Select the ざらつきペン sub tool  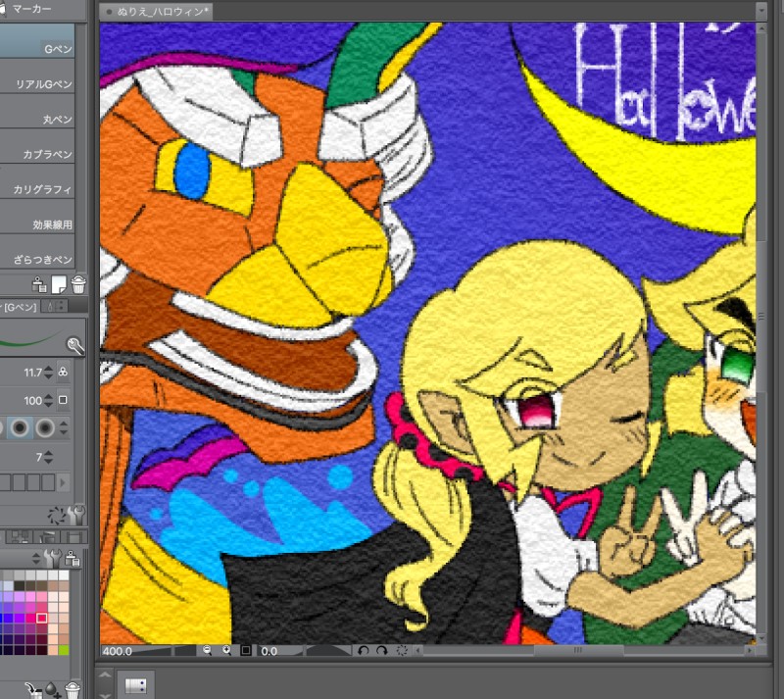click(x=37, y=251)
